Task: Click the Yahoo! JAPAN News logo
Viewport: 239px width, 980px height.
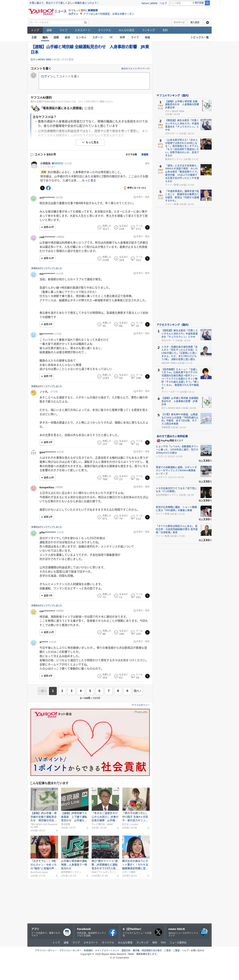Action: click(x=47, y=12)
